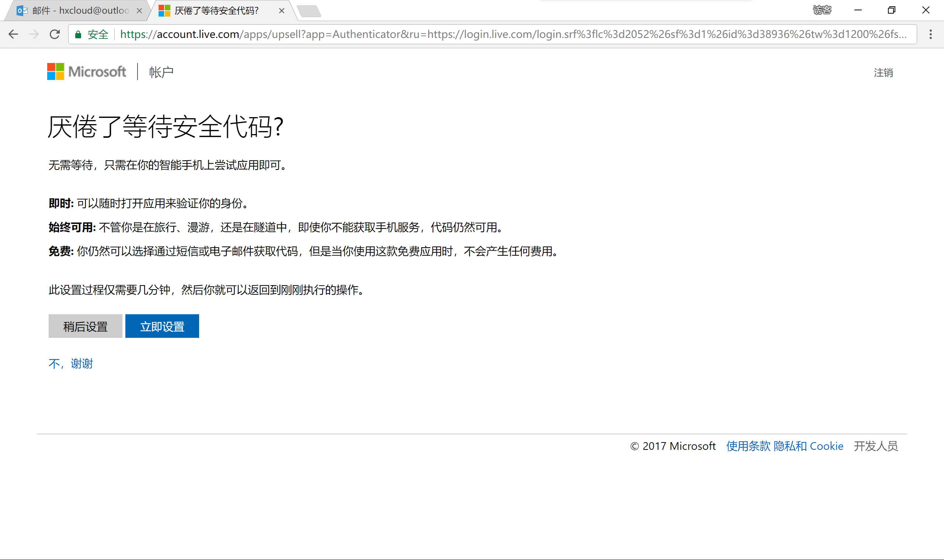Click the 开发人员 footer link
Image resolution: width=944 pixels, height=560 pixels.
click(876, 446)
